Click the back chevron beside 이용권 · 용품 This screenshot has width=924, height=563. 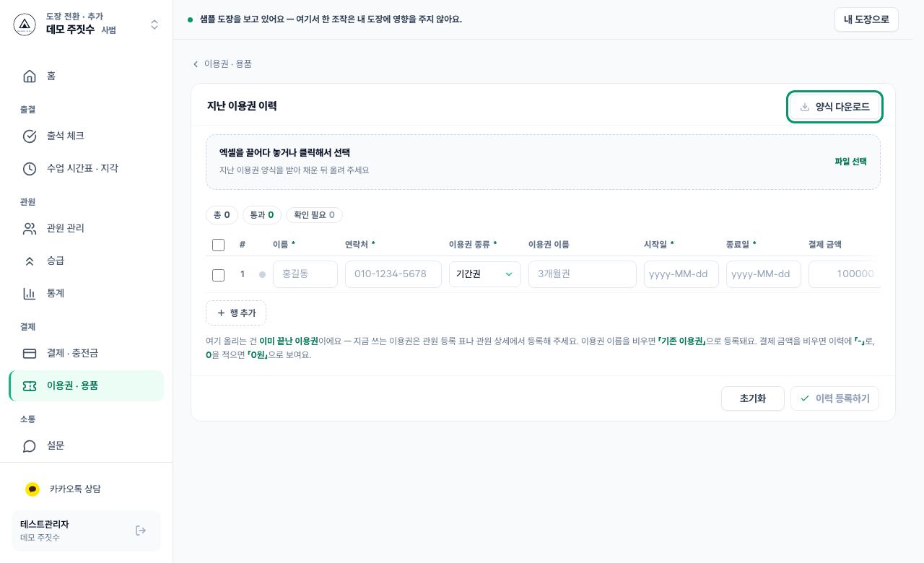[x=196, y=64]
